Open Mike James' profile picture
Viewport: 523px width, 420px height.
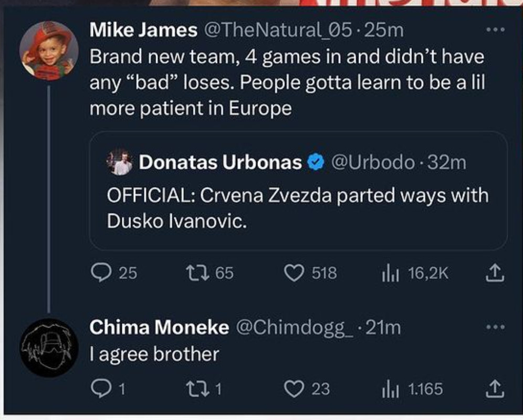pyautogui.click(x=49, y=51)
